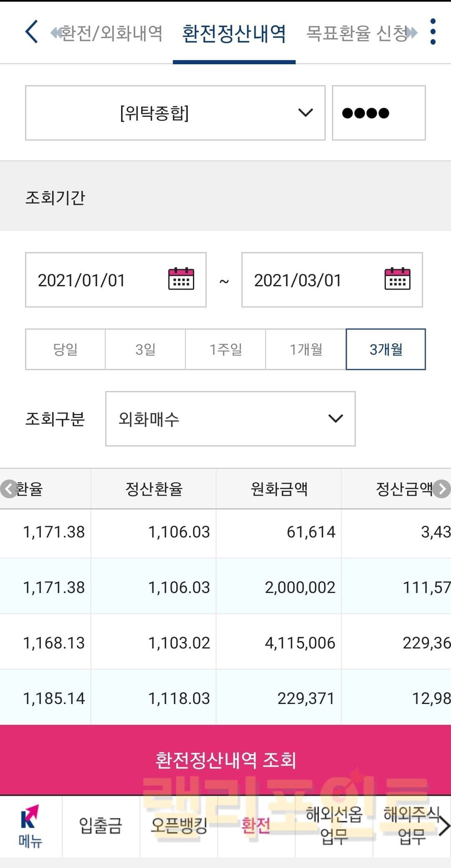Select the 당일 period option
Screen dimensions: 451x868
point(66,349)
